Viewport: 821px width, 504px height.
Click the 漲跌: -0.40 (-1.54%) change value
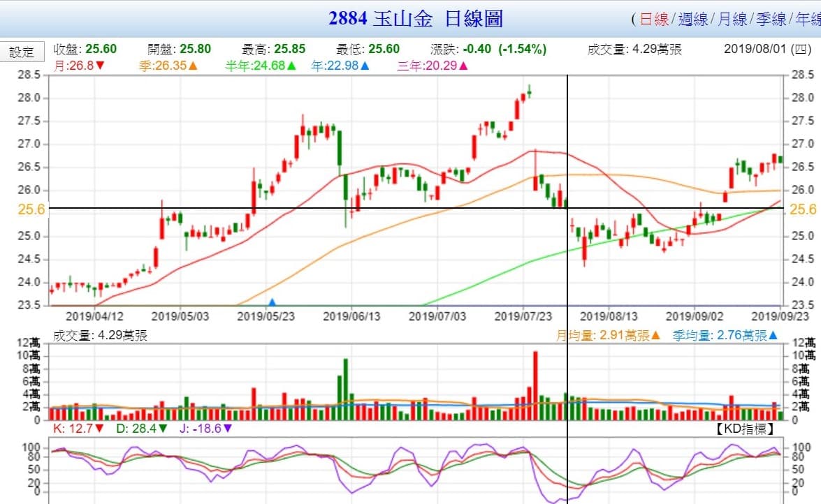tap(488, 49)
